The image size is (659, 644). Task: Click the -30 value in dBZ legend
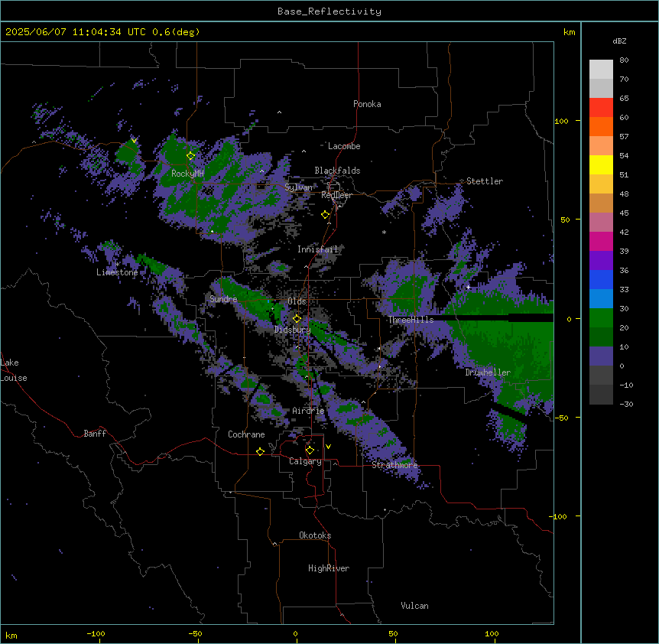pos(626,405)
